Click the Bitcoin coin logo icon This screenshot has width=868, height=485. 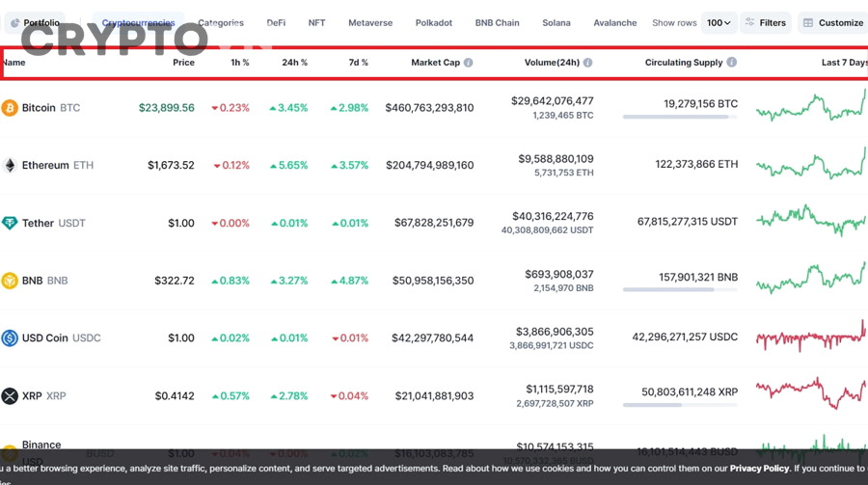tap(10, 107)
